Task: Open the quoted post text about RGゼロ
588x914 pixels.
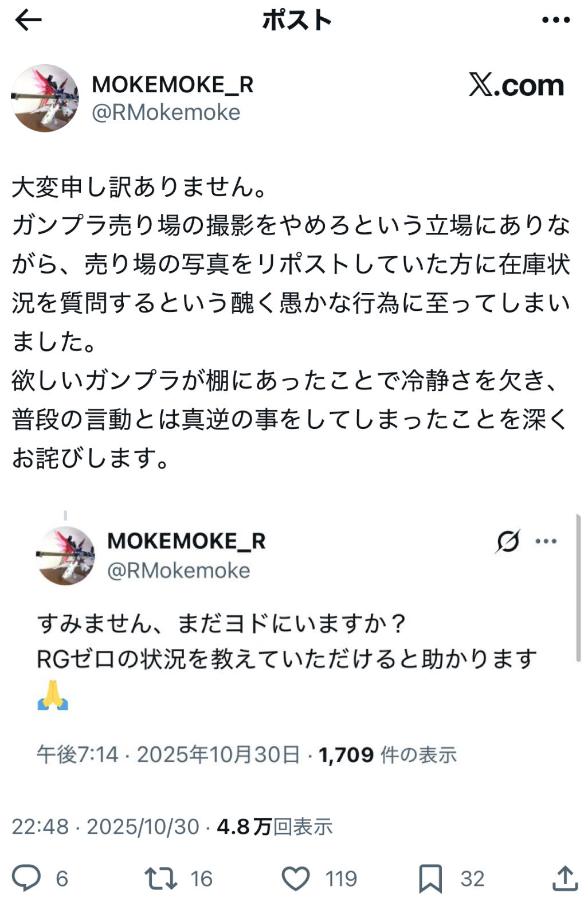Action: (287, 641)
